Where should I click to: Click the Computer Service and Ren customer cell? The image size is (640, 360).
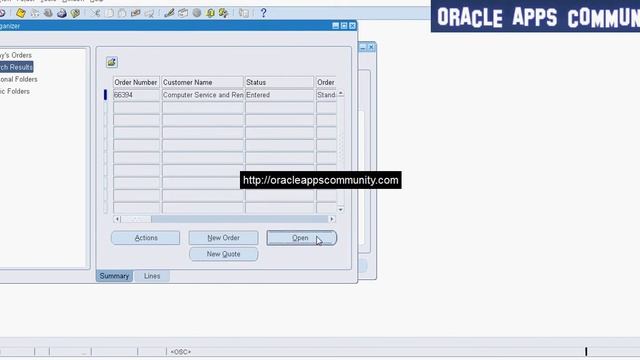(x=202, y=95)
